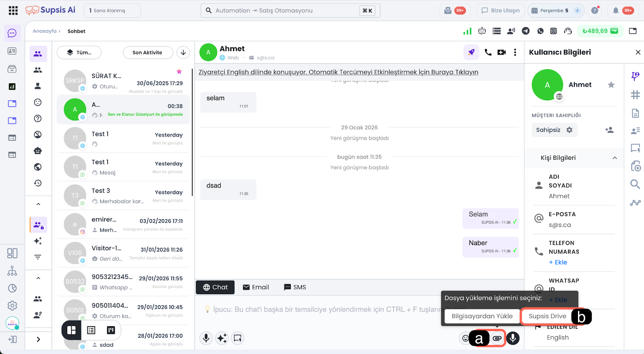Open the Son Aktivite sort dropdown

(x=147, y=53)
